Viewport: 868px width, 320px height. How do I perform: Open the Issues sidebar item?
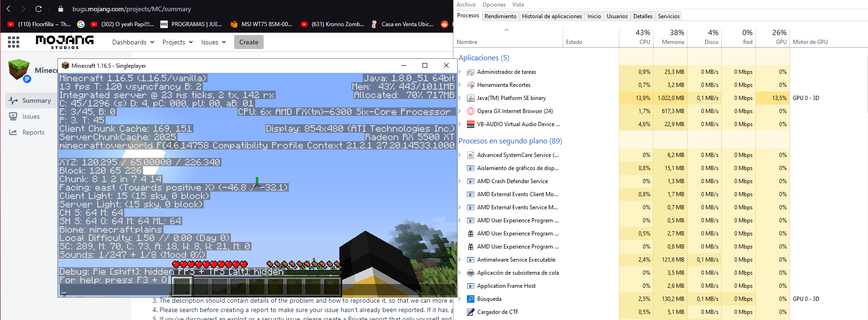[x=31, y=116]
